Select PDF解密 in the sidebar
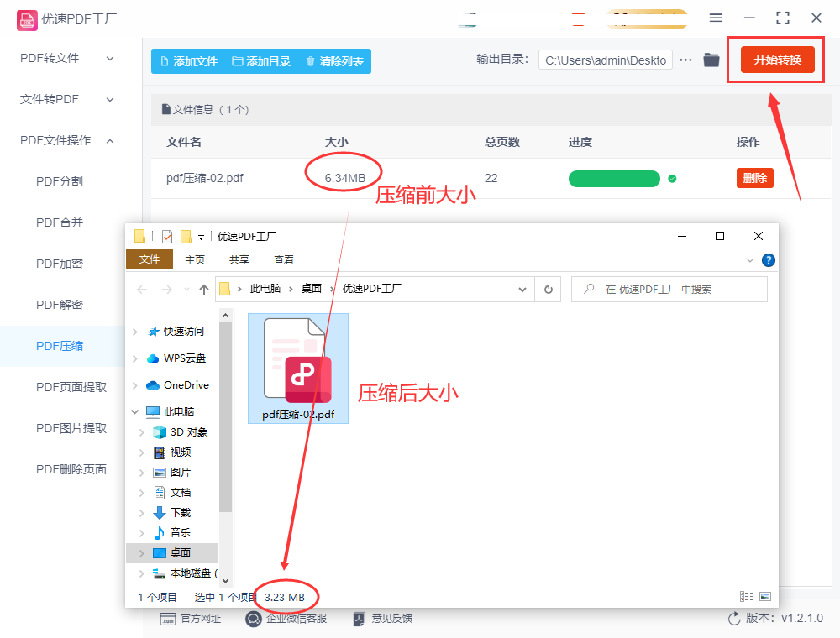This screenshot has height=638, width=840. coord(60,305)
